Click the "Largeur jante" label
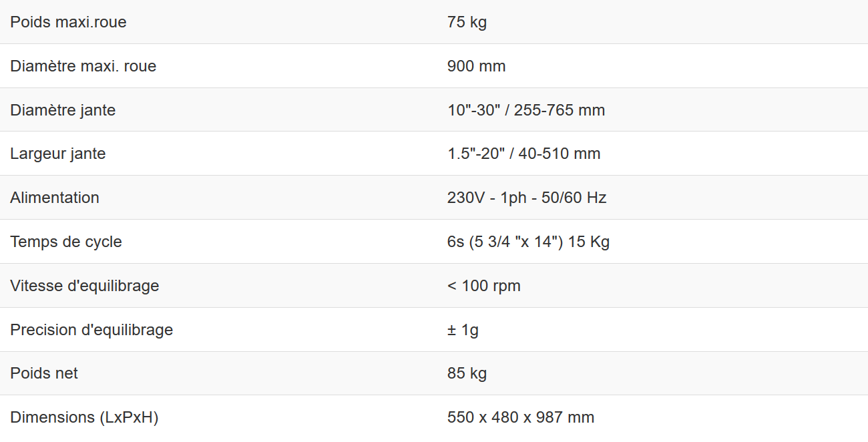 (x=58, y=154)
